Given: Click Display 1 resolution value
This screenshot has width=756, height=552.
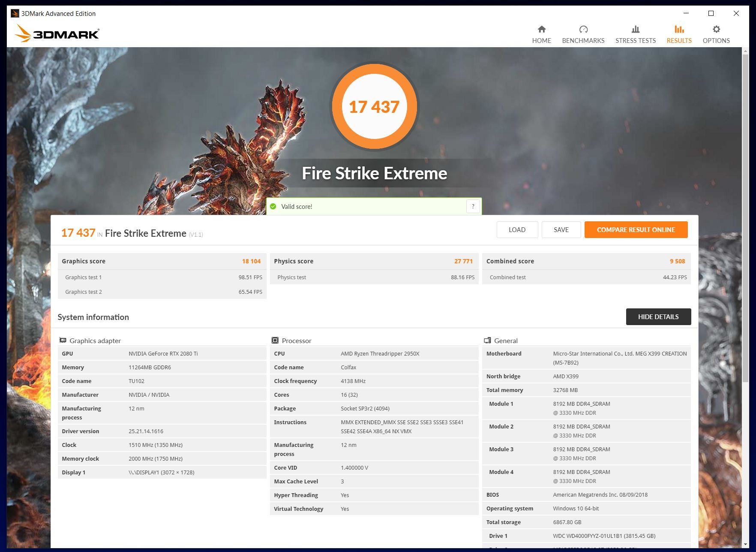Looking at the screenshot, I should pyautogui.click(x=161, y=473).
